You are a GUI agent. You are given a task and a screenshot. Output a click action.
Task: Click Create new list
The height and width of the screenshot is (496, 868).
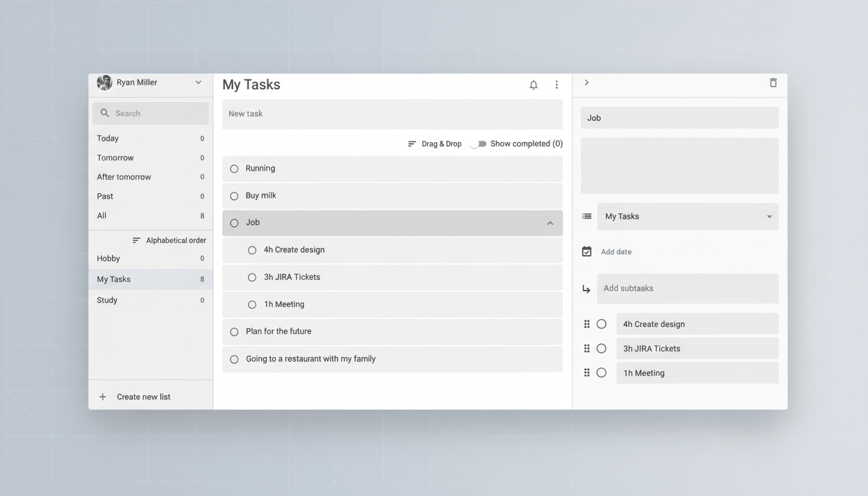click(143, 397)
